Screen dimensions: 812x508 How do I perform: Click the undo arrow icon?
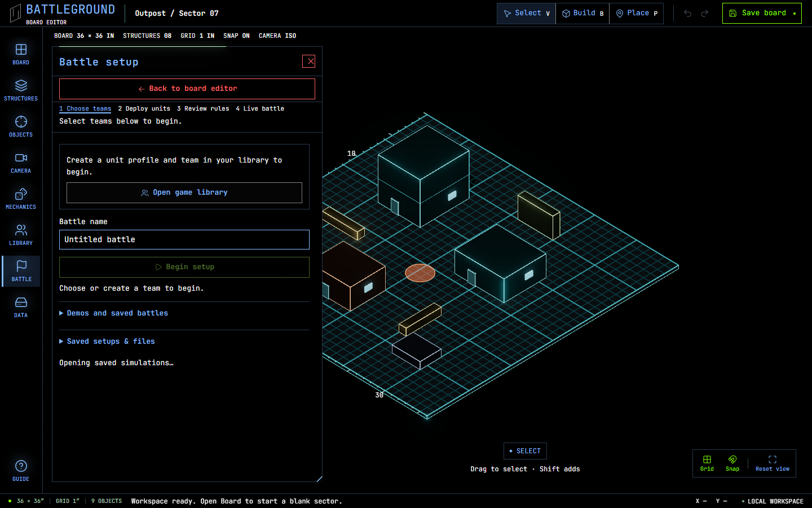pos(687,13)
